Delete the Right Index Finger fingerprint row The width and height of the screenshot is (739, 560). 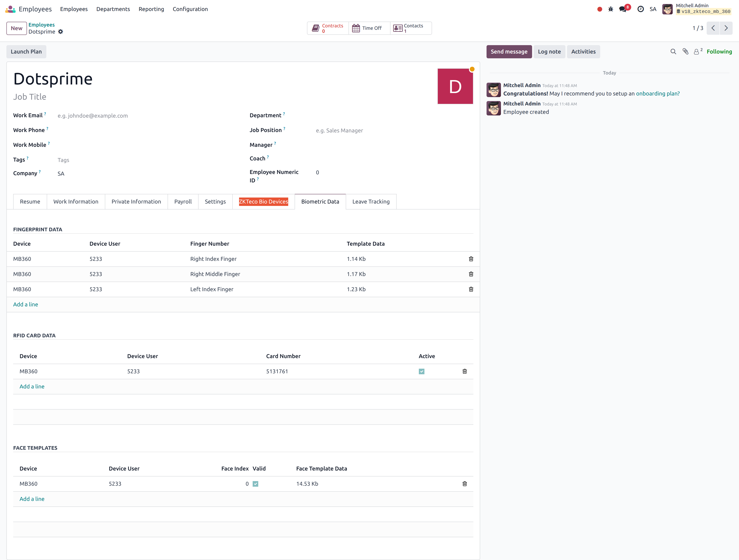pyautogui.click(x=471, y=259)
